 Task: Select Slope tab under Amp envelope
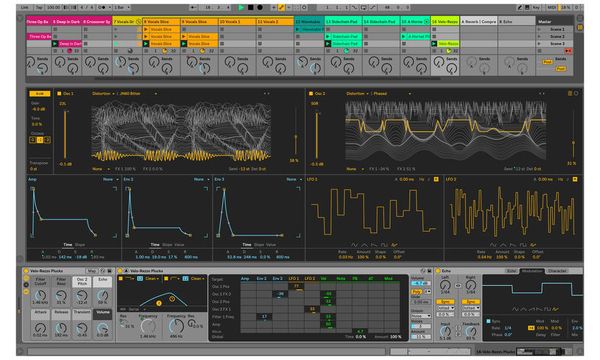[80, 244]
